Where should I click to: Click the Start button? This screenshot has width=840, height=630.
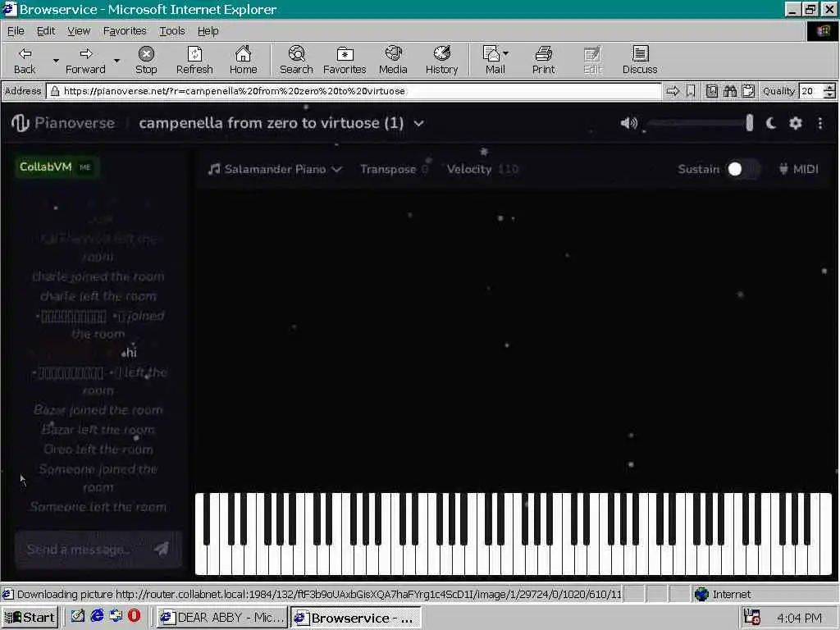coord(30,617)
